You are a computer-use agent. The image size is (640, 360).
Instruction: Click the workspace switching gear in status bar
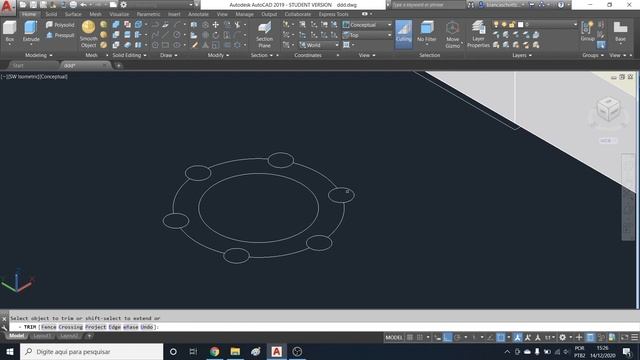point(562,338)
